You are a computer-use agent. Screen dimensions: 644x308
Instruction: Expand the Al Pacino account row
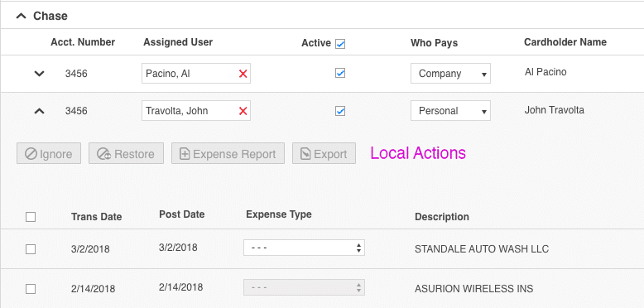39,74
